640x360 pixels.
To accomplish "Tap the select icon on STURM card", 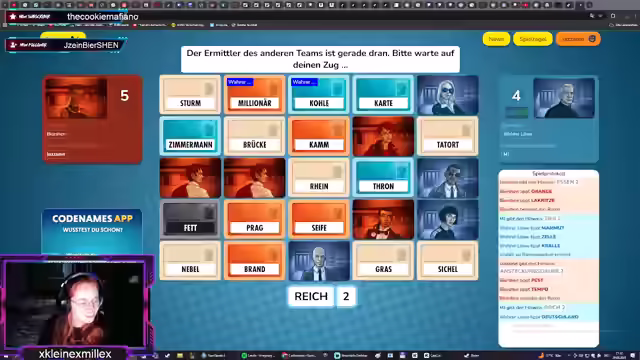I will click(209, 89).
